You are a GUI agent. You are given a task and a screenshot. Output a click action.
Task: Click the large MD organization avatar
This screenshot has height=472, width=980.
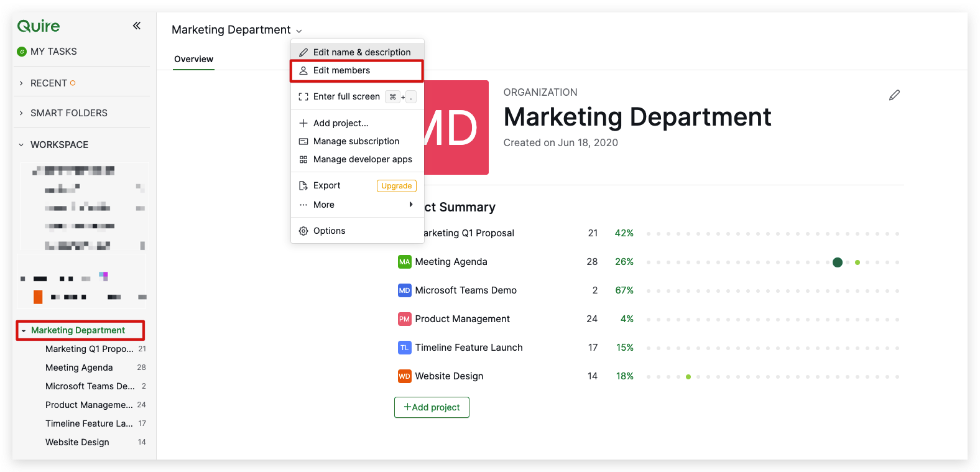tap(456, 127)
